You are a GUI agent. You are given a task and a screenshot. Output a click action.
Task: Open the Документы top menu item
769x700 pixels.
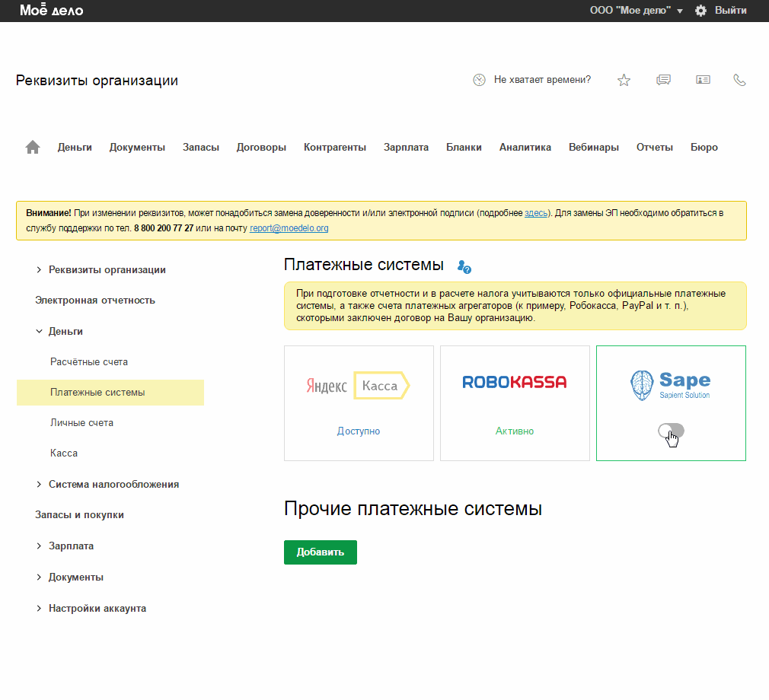(x=137, y=148)
